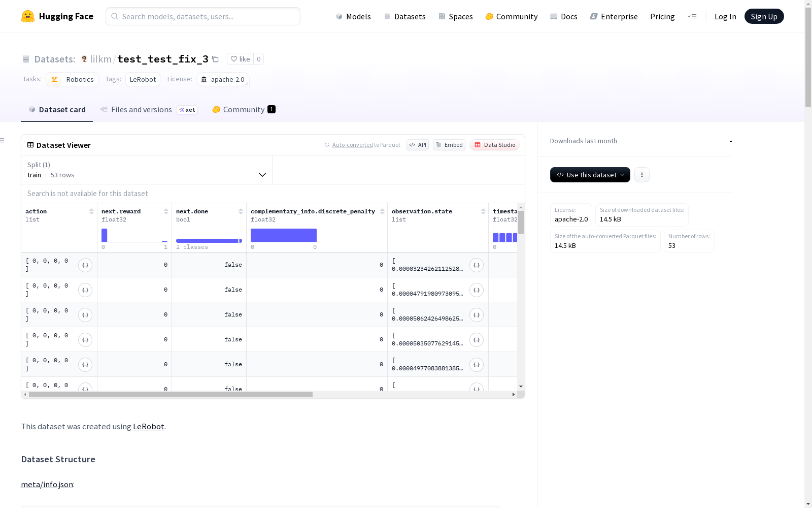Click the next.reward histogram bar

[104, 235]
